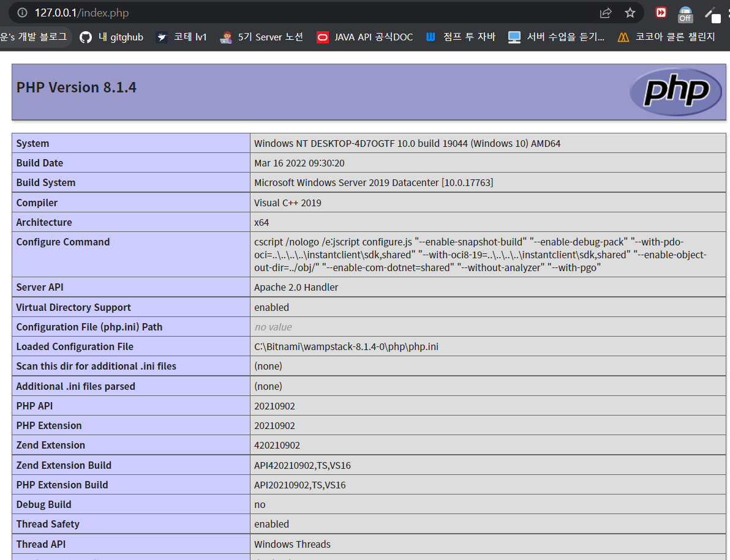Click the System row label
730x560 pixels.
point(32,143)
